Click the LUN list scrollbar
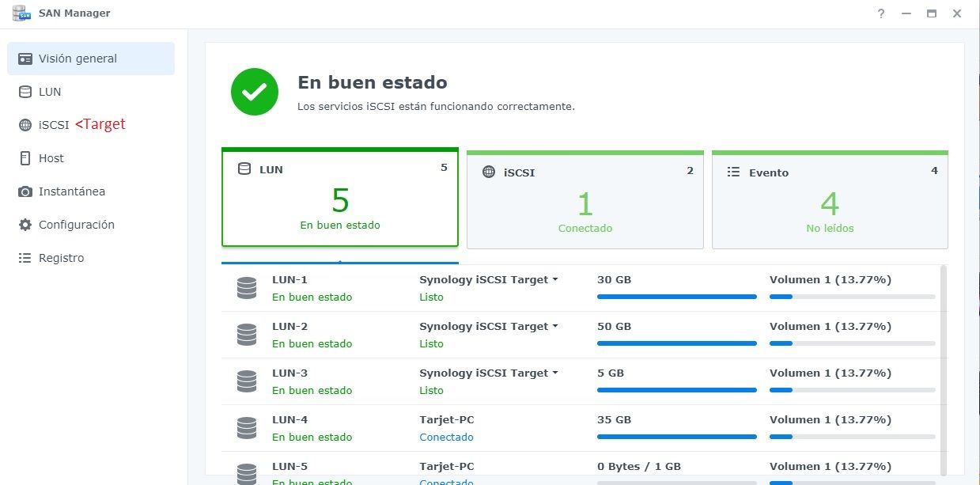Viewport: 980px width, 485px height. (942, 356)
